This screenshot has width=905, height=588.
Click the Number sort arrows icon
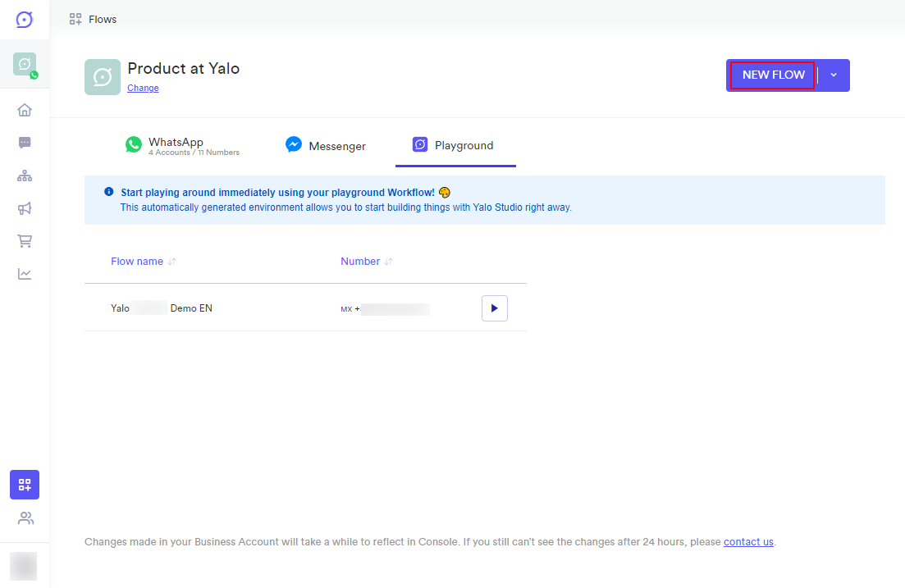pos(388,262)
